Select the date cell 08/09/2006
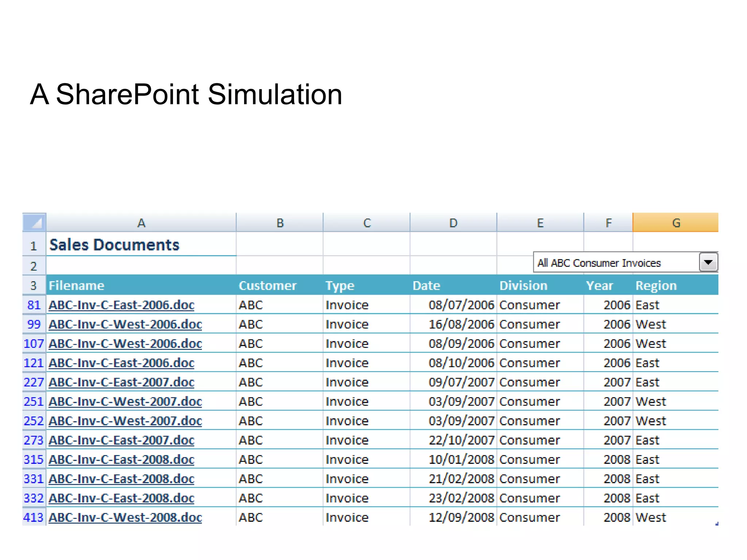This screenshot has height=560, width=747. (453, 343)
